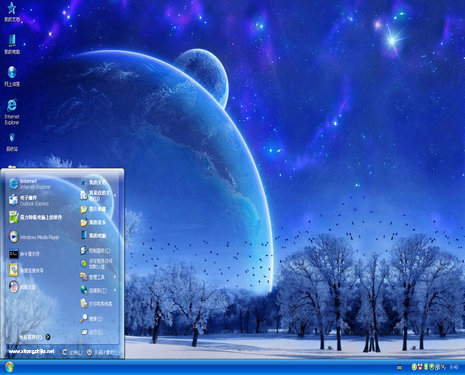Open the My Computer desktop icon
The image size is (465, 375).
(x=12, y=44)
